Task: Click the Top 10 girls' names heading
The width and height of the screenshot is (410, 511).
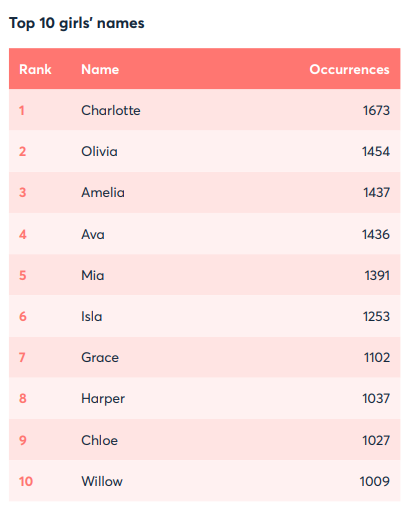Action: point(77,23)
